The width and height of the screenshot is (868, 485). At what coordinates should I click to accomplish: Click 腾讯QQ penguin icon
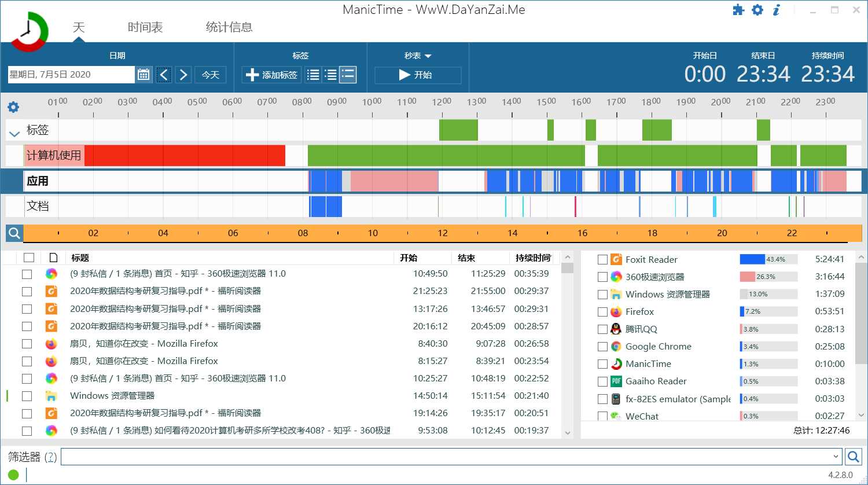pos(616,329)
